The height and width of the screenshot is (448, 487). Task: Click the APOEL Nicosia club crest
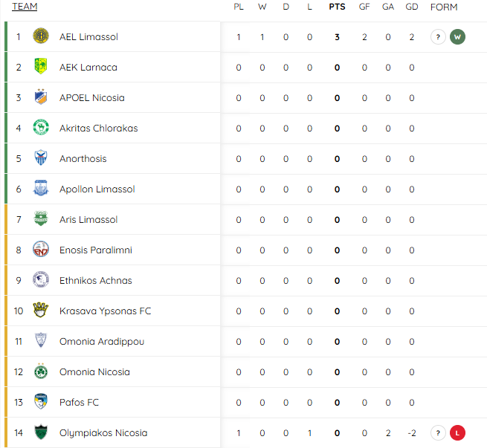click(x=41, y=97)
